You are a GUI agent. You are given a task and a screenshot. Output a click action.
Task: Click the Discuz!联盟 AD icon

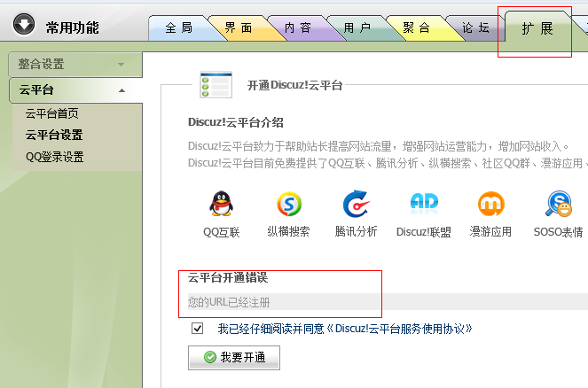(424, 203)
